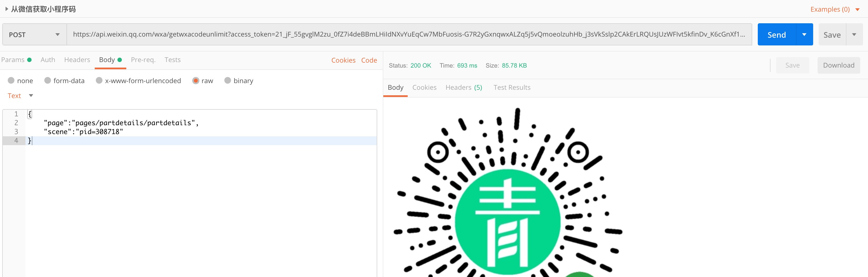The width and height of the screenshot is (868, 277).
Task: Select the raw body type
Action: coord(202,81)
